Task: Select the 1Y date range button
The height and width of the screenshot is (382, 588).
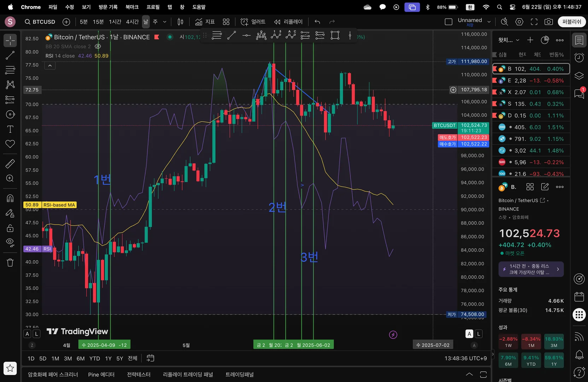Action: [108, 358]
